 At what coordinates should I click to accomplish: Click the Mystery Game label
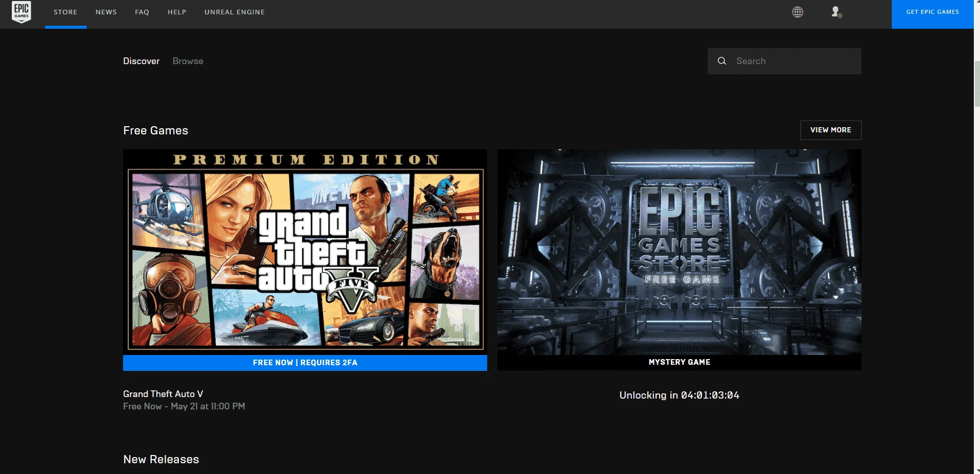click(679, 362)
